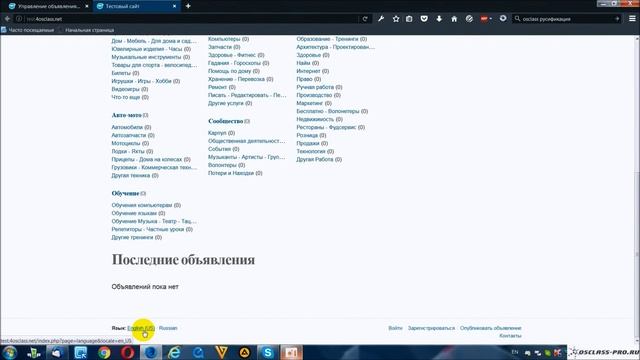Open Обучение category heading
640x360 pixels.
click(x=125, y=193)
